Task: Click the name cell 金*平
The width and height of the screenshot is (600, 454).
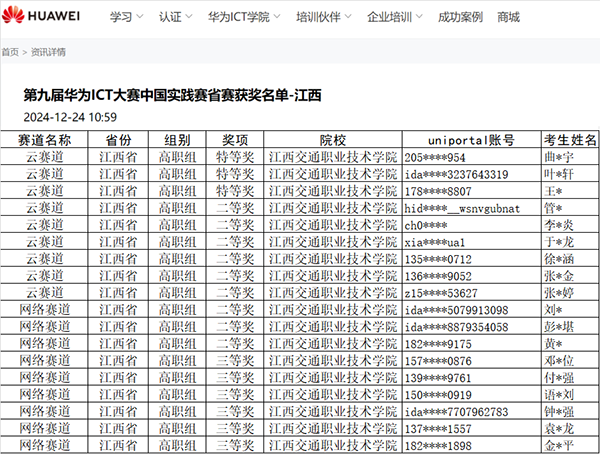Action: [x=570, y=445]
